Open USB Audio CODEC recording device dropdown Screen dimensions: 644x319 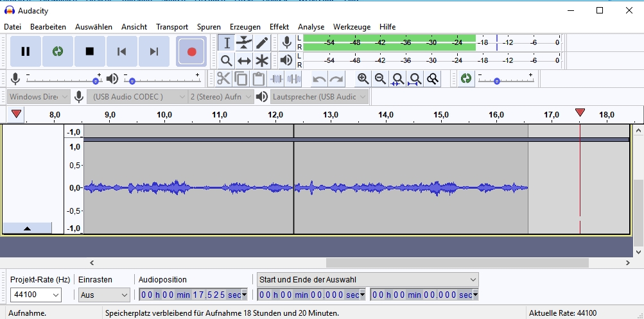click(137, 97)
